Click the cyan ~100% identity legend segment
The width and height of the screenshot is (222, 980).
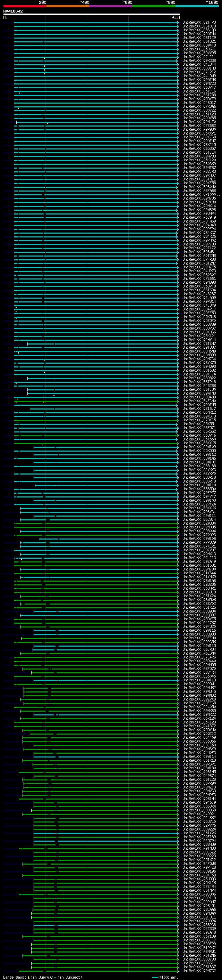[x=197, y=6]
